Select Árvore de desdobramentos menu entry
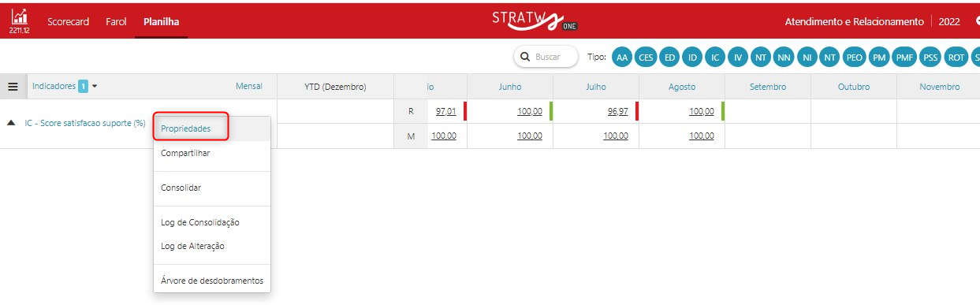Viewport: 980px width, 305px height. (212, 281)
